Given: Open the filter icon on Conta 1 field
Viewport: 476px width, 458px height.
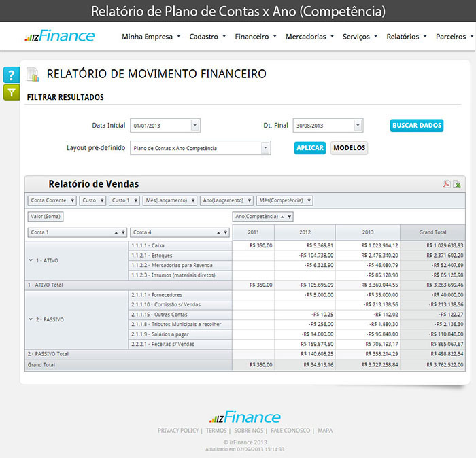Looking at the screenshot, I should 123,232.
